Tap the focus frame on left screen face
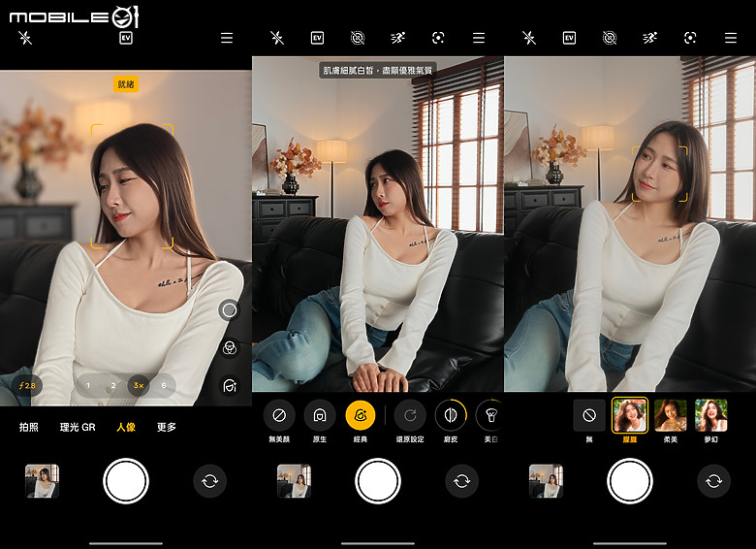The height and width of the screenshot is (549, 756). (x=132, y=186)
